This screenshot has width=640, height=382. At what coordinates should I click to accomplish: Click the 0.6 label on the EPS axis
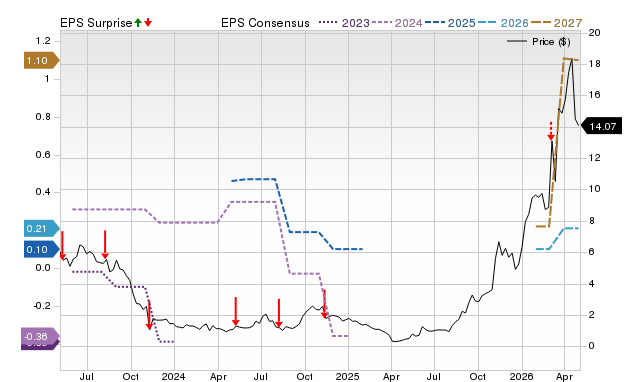(43, 155)
